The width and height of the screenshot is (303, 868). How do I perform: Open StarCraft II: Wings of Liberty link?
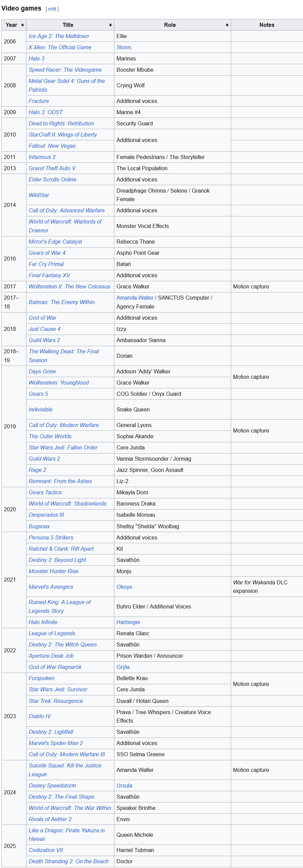[63, 135]
